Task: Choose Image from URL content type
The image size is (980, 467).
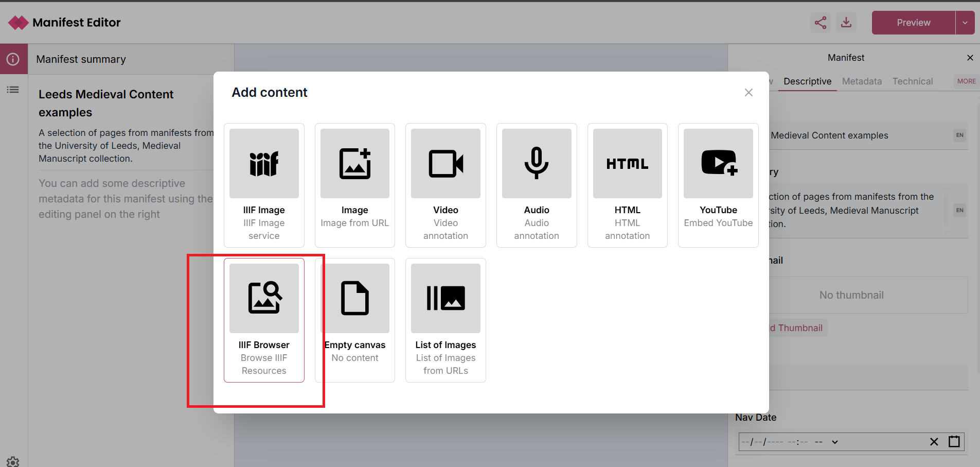Action: pyautogui.click(x=354, y=185)
